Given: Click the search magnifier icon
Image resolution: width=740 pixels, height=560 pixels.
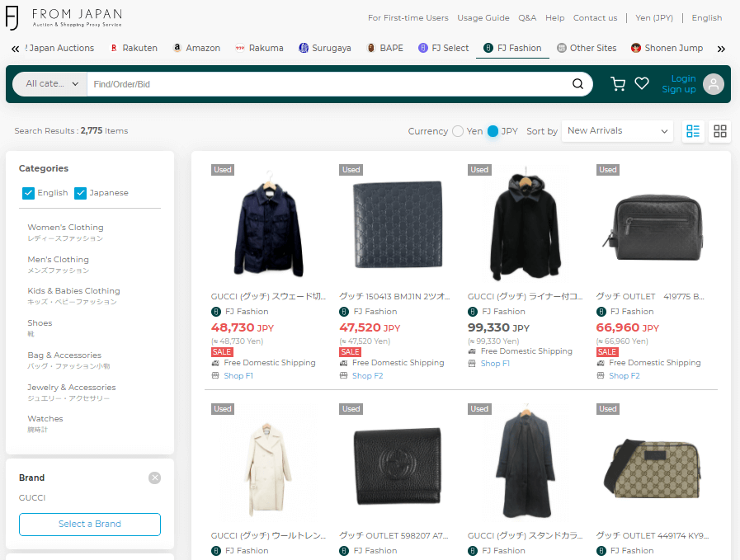Looking at the screenshot, I should (577, 84).
